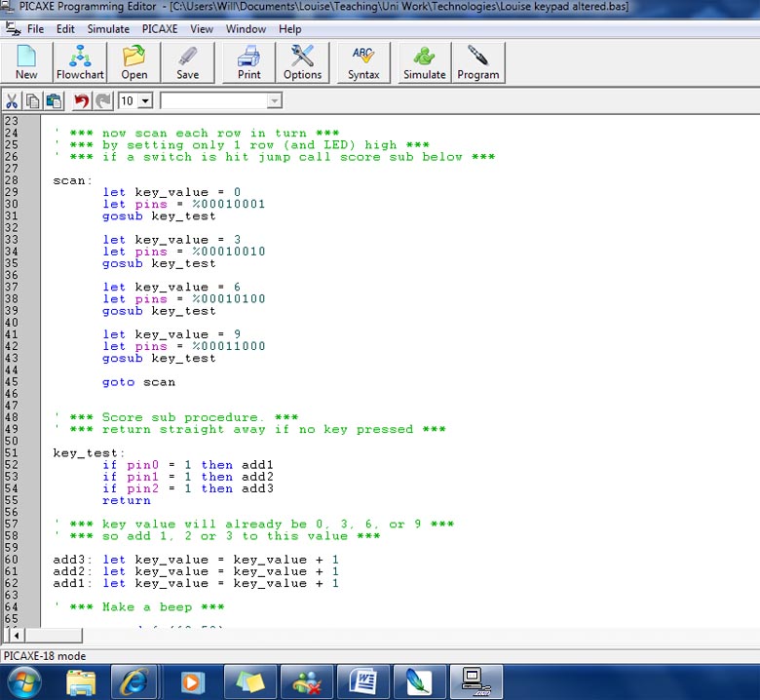
Task: Open the Simulate menu
Action: tap(108, 29)
